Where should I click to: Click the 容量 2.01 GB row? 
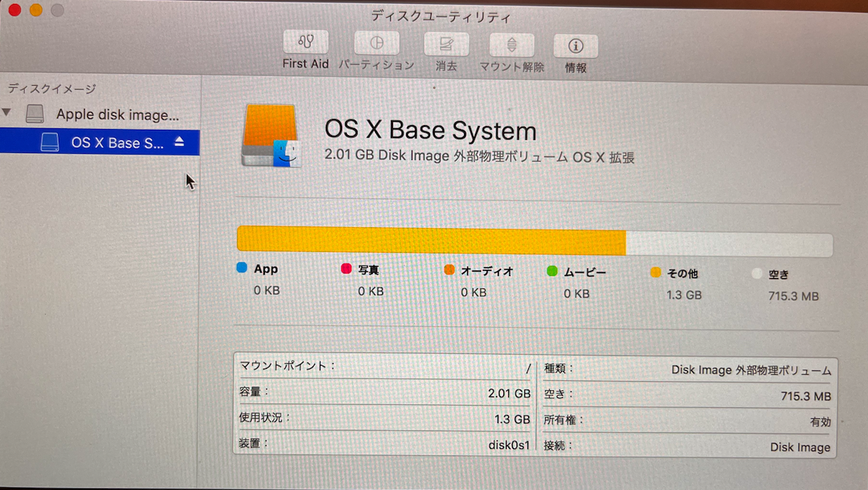pos(385,393)
